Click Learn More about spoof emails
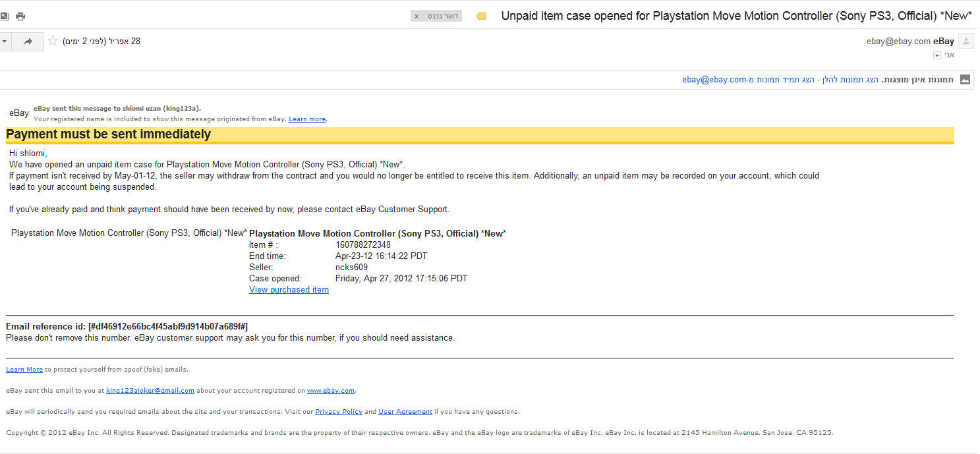 [x=24, y=370]
